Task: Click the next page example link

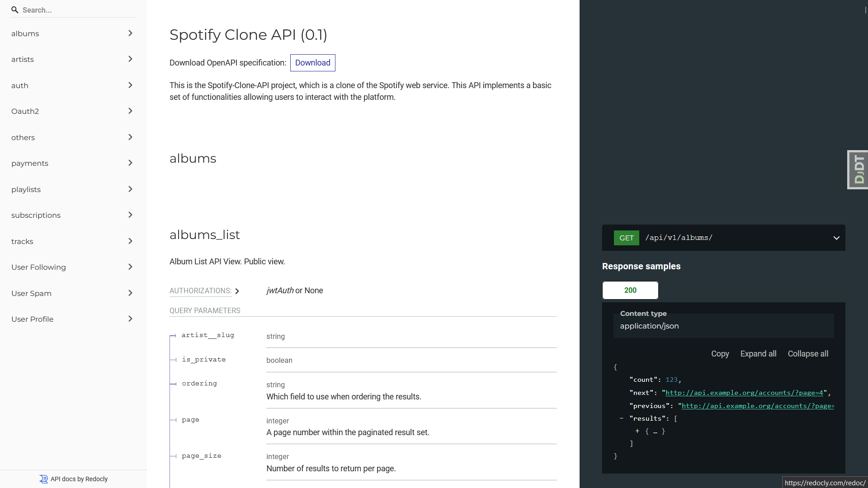Action: pyautogui.click(x=744, y=393)
